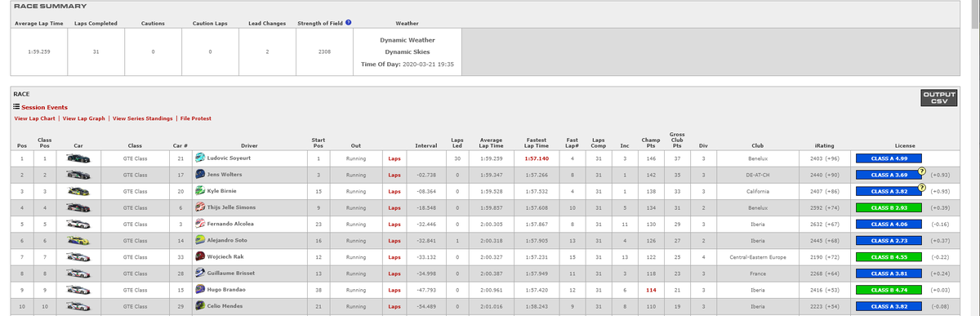This screenshot has height=316, width=980.
Task: Open Laps link for Wojciech Rak
Action: (394, 256)
